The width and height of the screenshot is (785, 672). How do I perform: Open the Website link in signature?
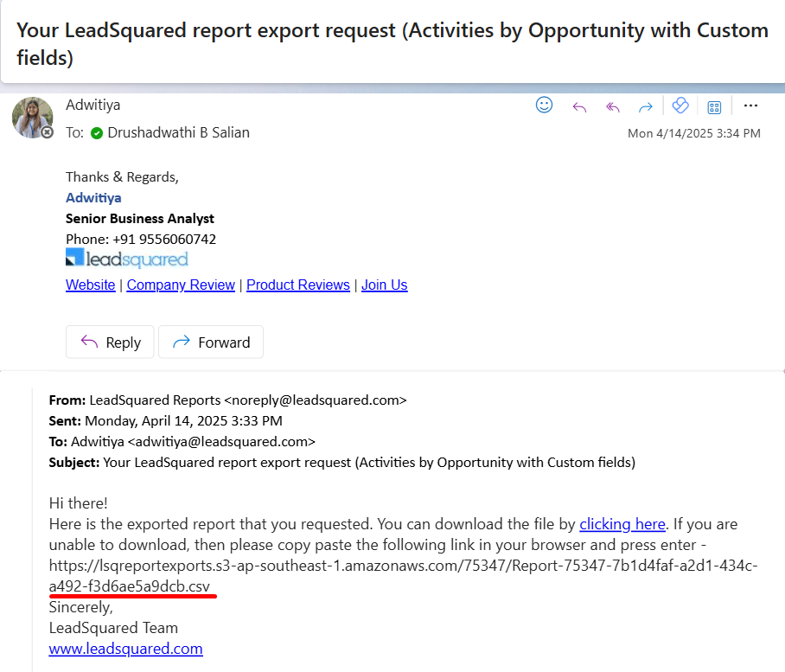coord(91,285)
